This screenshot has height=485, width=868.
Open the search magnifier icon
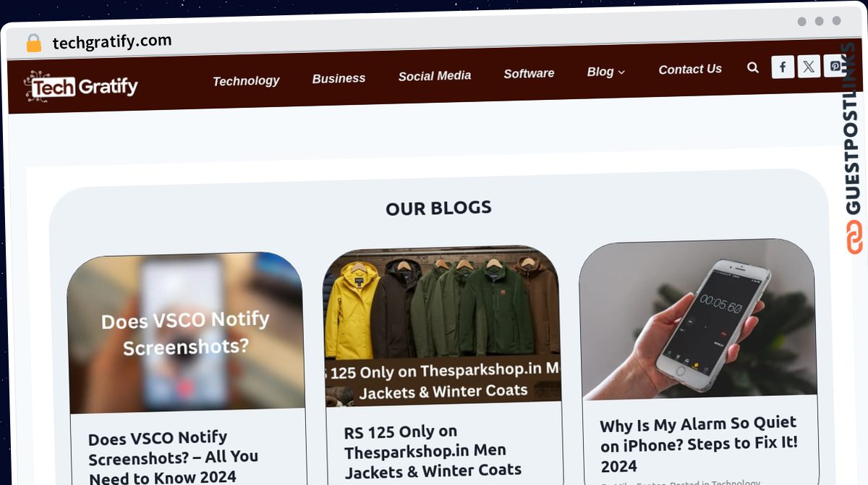[x=753, y=67]
